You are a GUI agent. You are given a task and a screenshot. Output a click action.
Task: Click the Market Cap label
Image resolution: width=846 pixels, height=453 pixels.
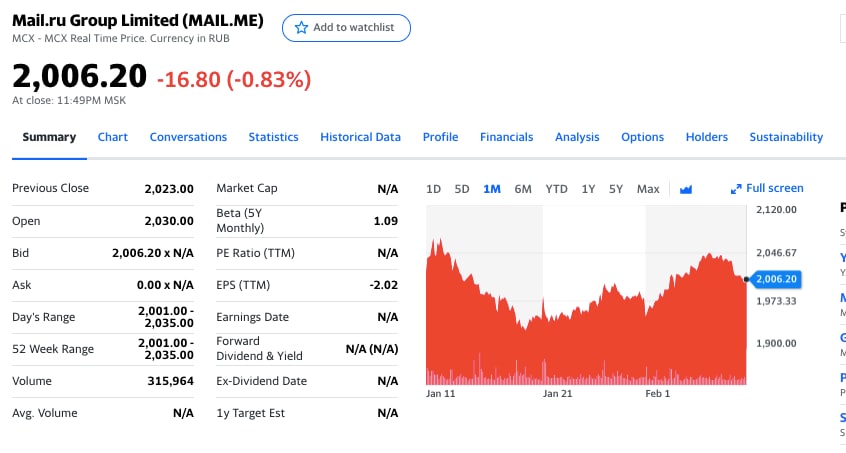coord(247,188)
